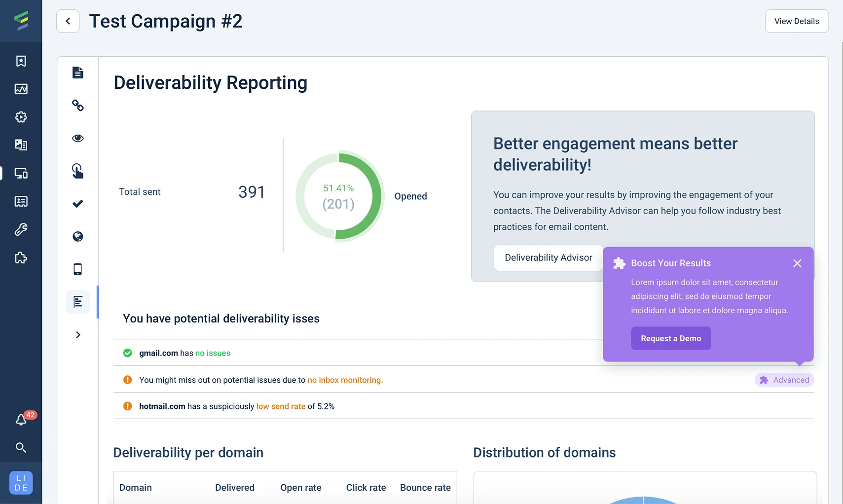This screenshot has height=504, width=843.
Task: Open the Deliverability Advisor
Action: tap(548, 257)
